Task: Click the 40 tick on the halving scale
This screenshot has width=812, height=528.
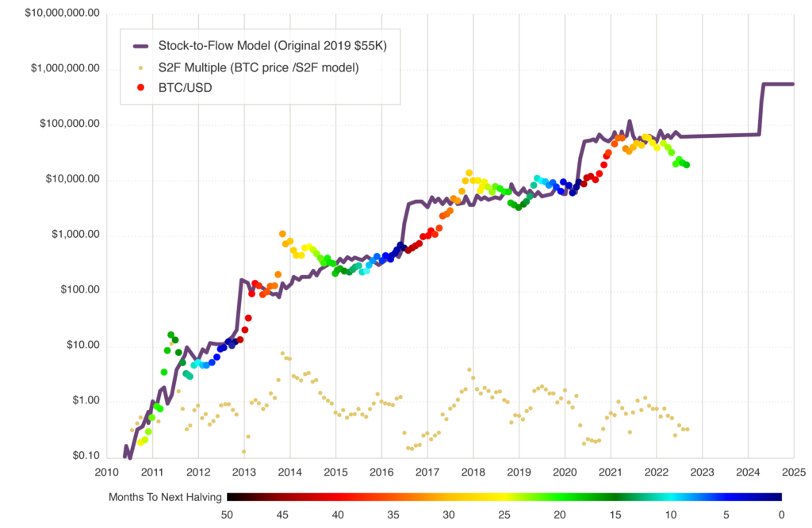Action: [x=338, y=515]
